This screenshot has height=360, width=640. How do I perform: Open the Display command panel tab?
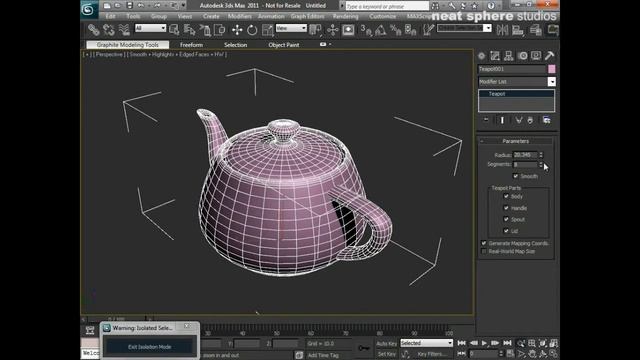point(536,56)
